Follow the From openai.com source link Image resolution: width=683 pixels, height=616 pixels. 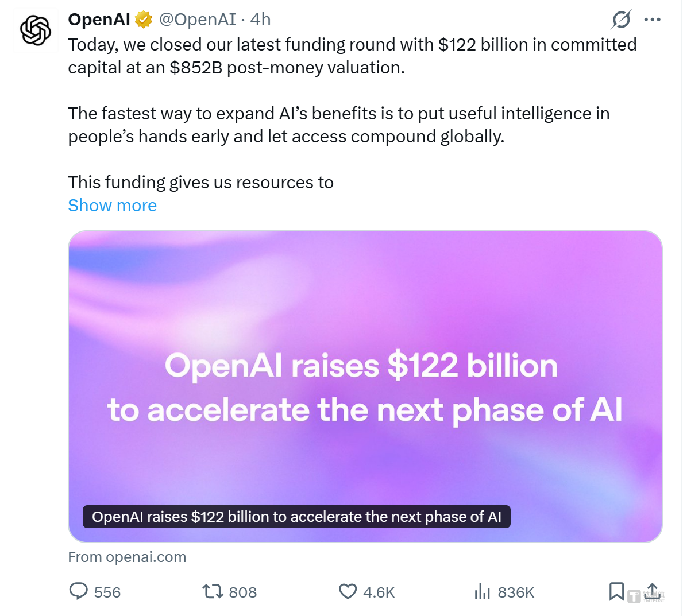point(127,557)
